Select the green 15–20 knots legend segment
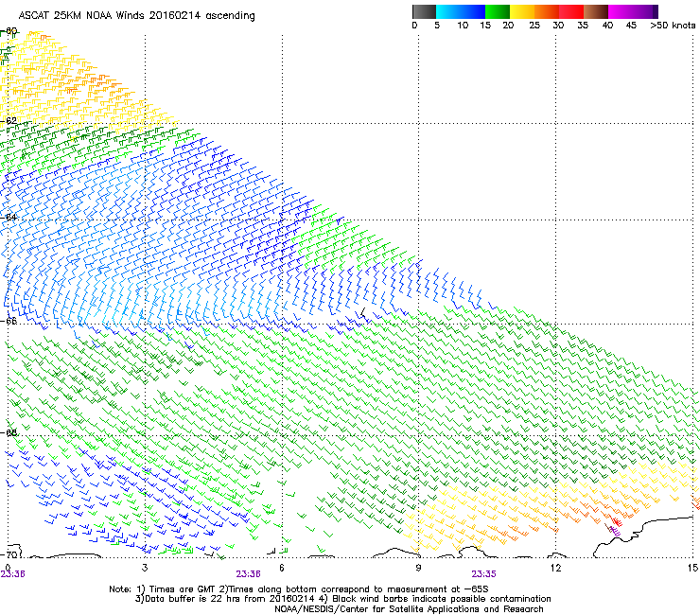The height and width of the screenshot is (615, 700). pyautogui.click(x=498, y=11)
